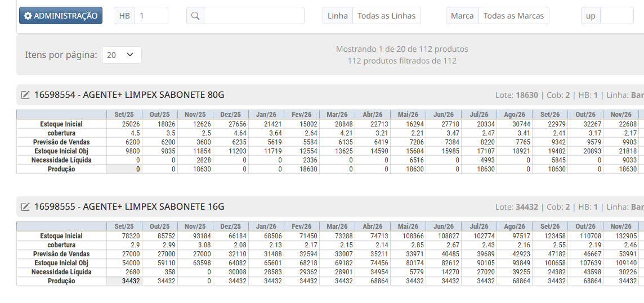
Task: Open the Todas as Marcas dropdown
Action: [513, 16]
